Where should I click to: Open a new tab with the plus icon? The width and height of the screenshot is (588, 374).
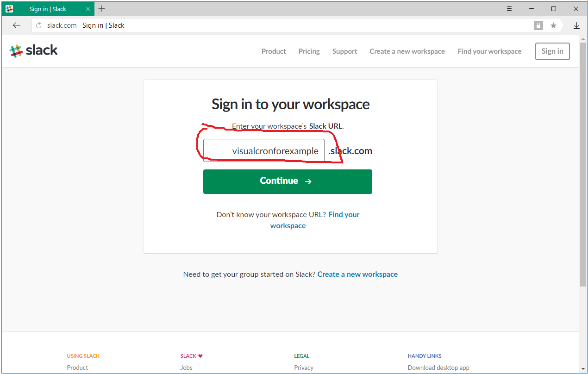point(101,8)
